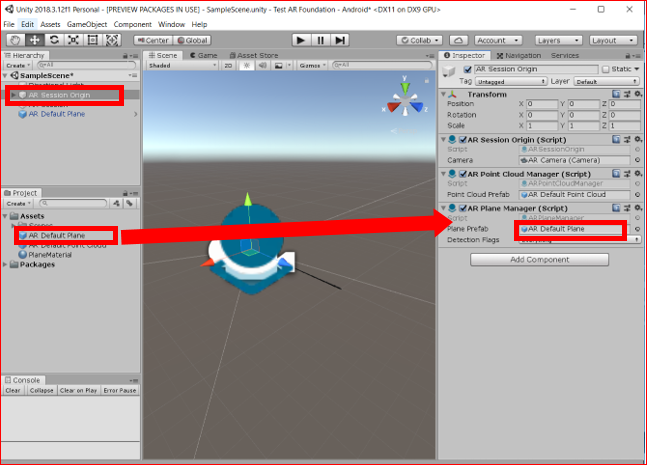This screenshot has width=647, height=465.
Task: Toggle Console Collapse button
Action: (41, 390)
